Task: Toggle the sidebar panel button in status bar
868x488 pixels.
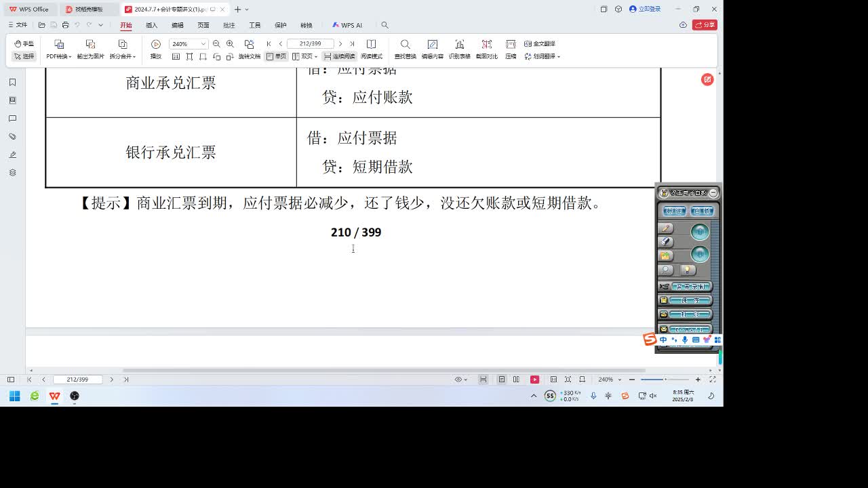Action: pyautogui.click(x=10, y=380)
